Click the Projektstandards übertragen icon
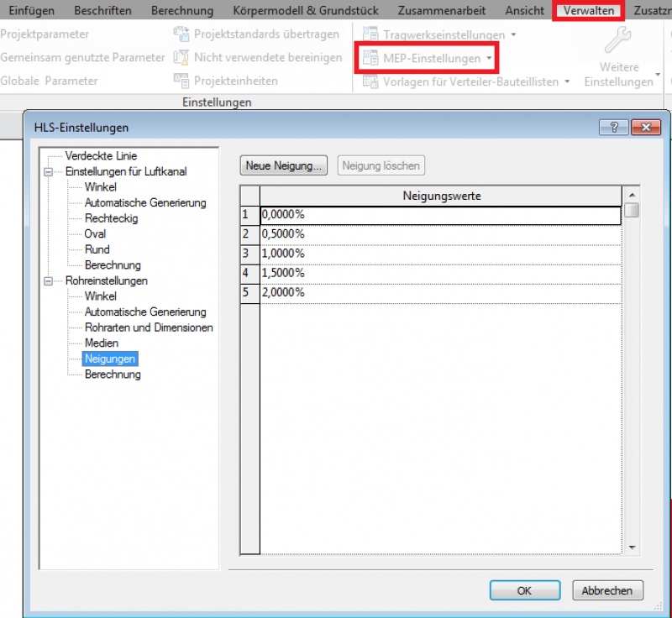Viewport: 672px width, 618px height. [181, 34]
